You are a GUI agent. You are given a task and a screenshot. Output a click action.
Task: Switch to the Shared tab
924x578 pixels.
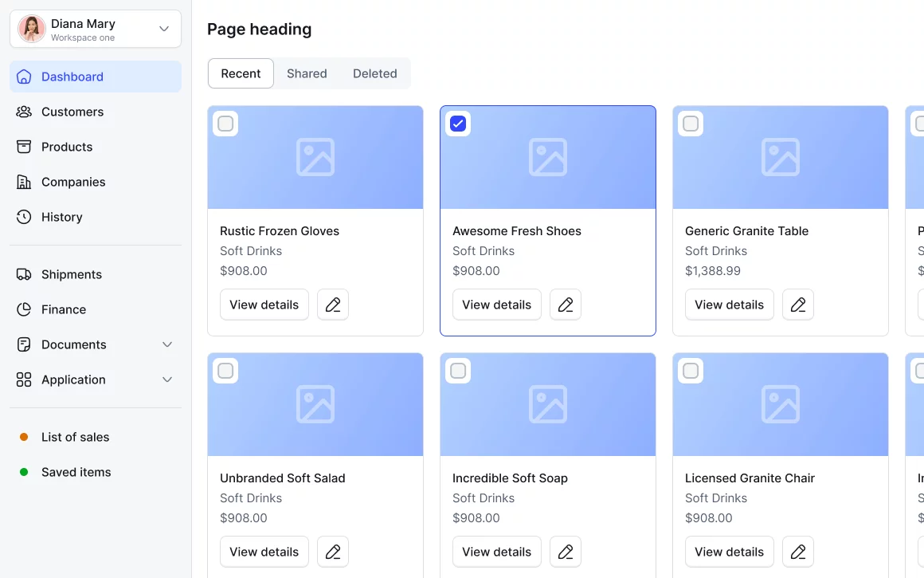(307, 73)
